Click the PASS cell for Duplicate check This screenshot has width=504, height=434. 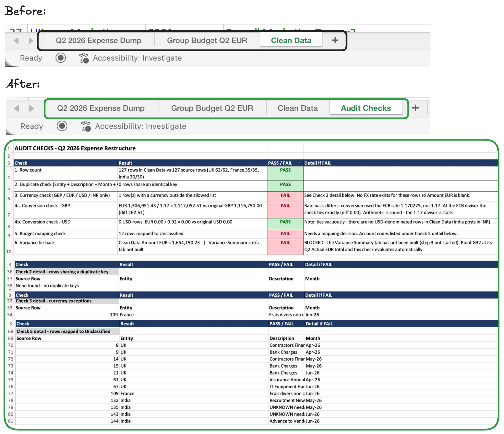[285, 186]
